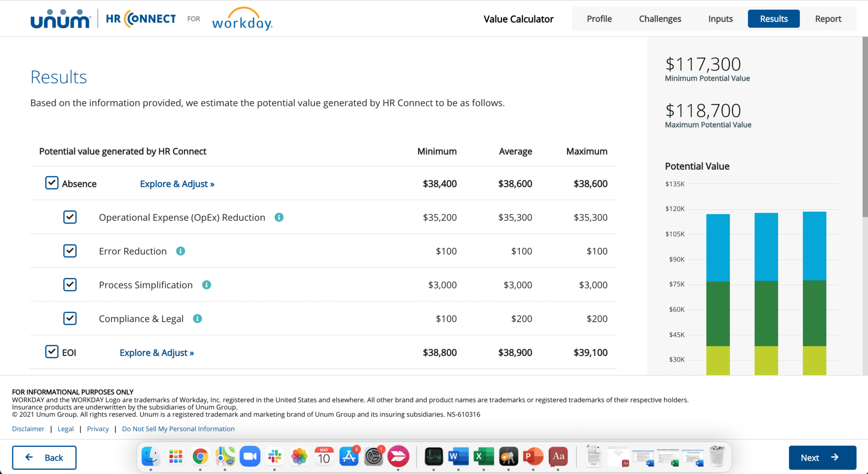This screenshot has width=868, height=474.
Task: Toggle the Error Reduction checkbox
Action: [x=70, y=251]
